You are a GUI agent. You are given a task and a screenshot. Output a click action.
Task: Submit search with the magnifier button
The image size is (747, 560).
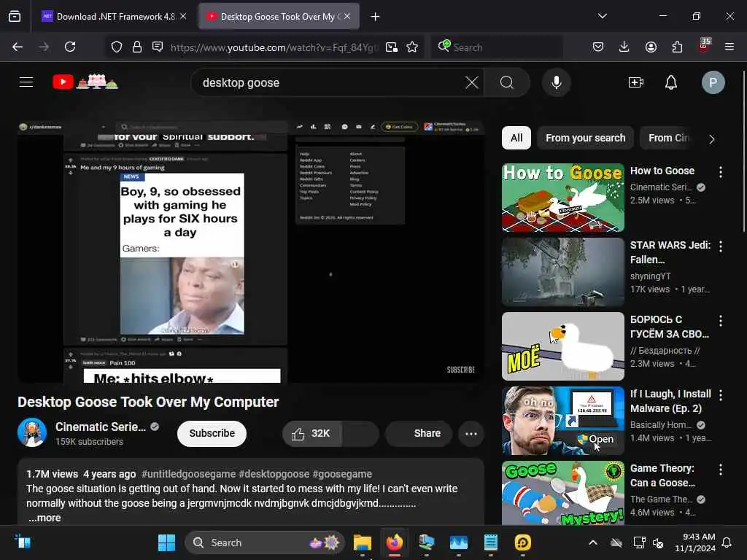click(x=507, y=82)
